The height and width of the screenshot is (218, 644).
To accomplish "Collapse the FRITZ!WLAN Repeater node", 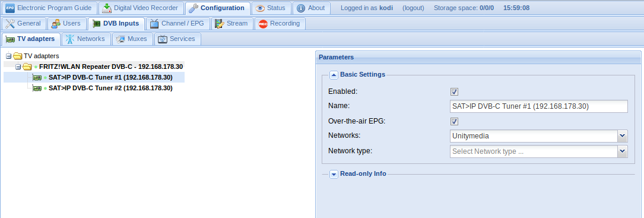I will point(18,67).
